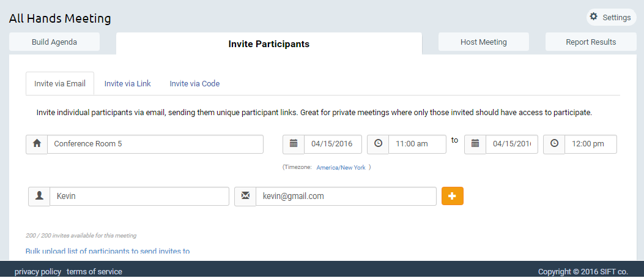
Task: Click the email envelope icon
Action: (245, 196)
